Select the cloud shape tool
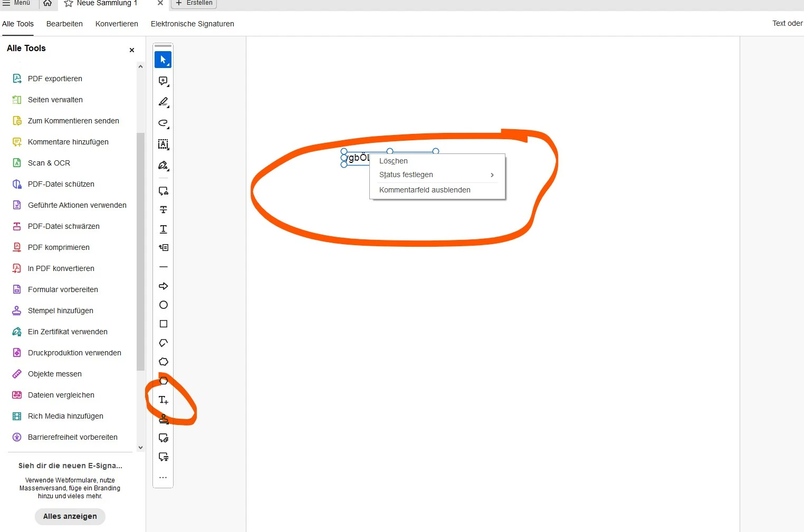This screenshot has width=804, height=532. point(163,362)
